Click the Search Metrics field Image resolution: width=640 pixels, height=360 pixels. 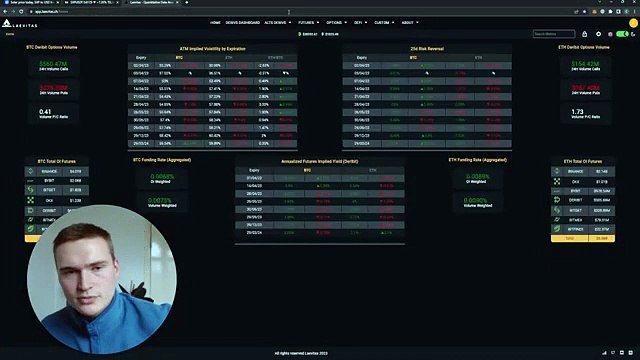pos(554,34)
